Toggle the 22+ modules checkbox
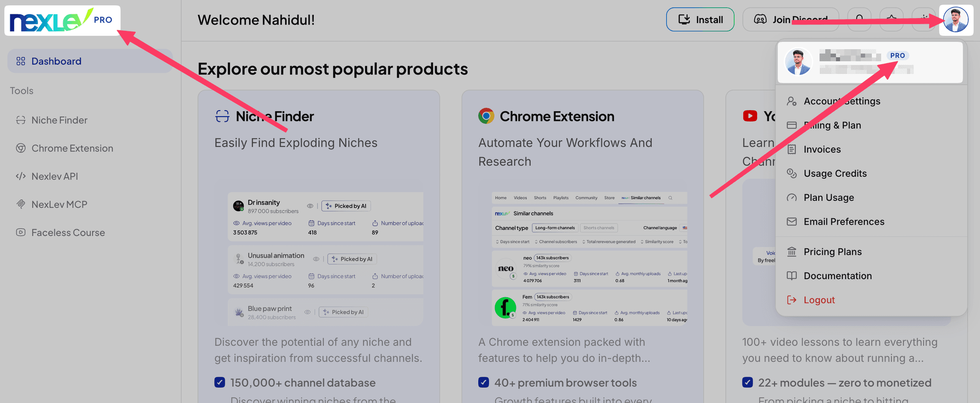The image size is (980, 403). coord(748,382)
